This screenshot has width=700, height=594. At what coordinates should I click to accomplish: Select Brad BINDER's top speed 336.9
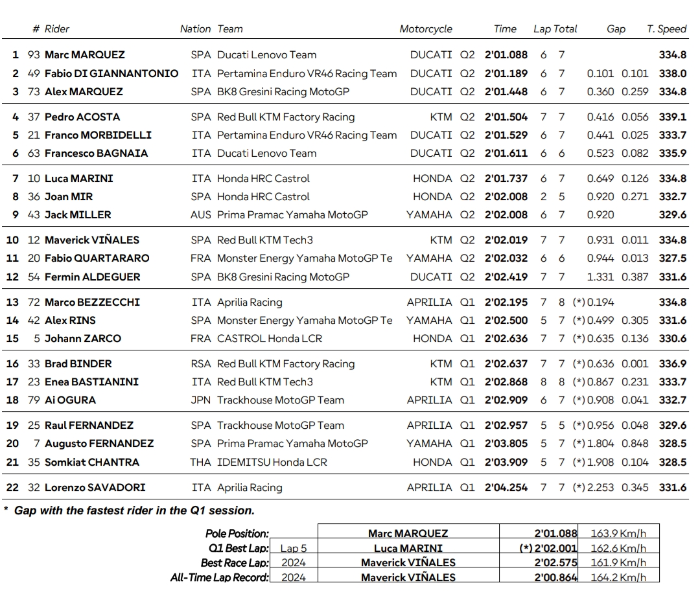click(x=672, y=364)
